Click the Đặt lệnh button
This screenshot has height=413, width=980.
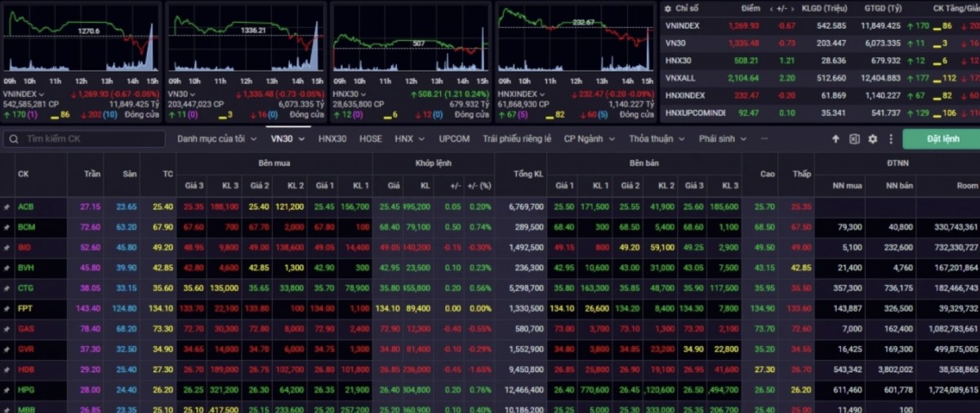tap(942, 139)
